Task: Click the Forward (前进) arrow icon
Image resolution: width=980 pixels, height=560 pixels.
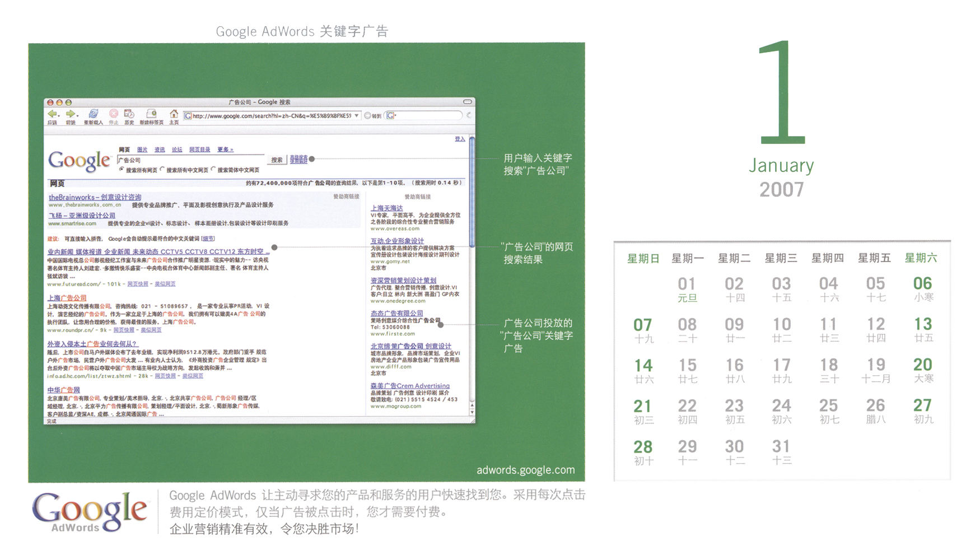Action: point(70,114)
